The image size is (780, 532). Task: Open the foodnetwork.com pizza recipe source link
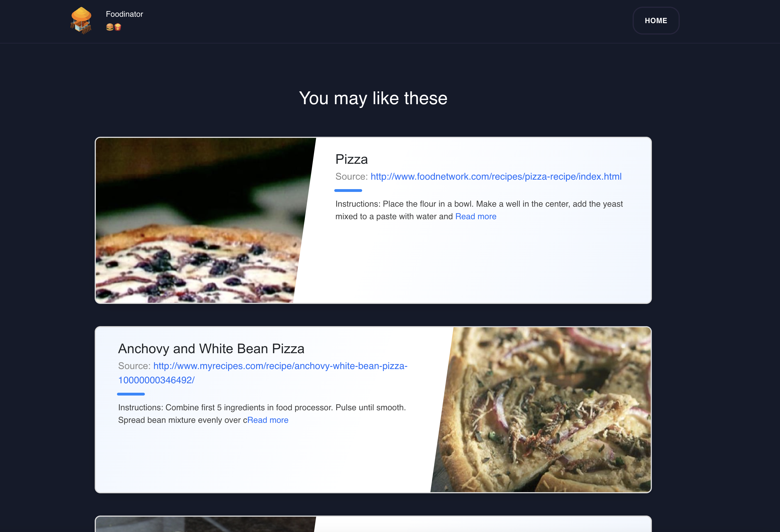tap(496, 177)
